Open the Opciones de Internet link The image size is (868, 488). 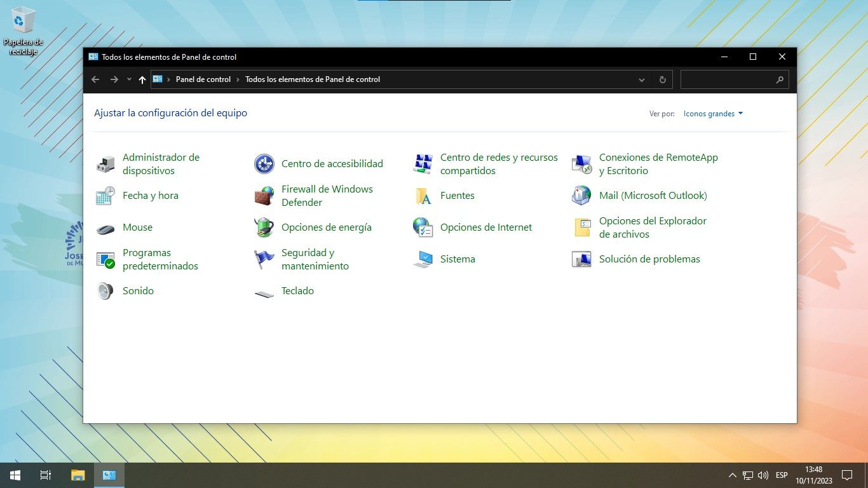486,227
